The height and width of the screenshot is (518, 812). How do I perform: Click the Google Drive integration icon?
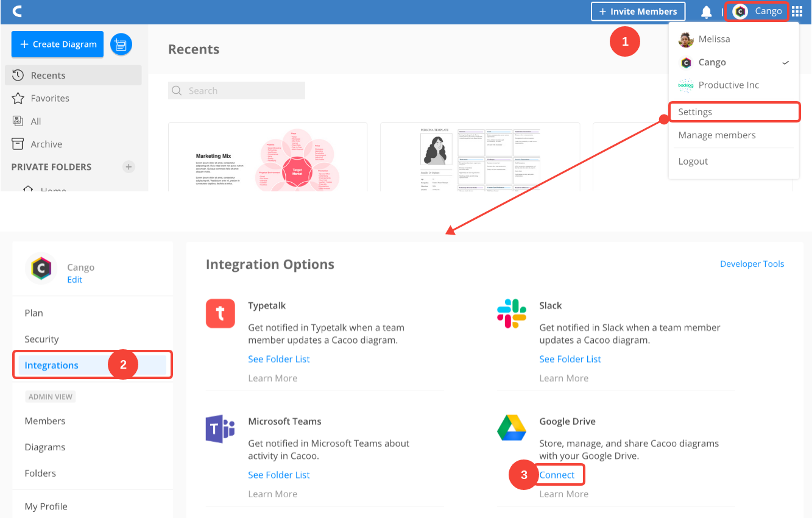pos(512,429)
